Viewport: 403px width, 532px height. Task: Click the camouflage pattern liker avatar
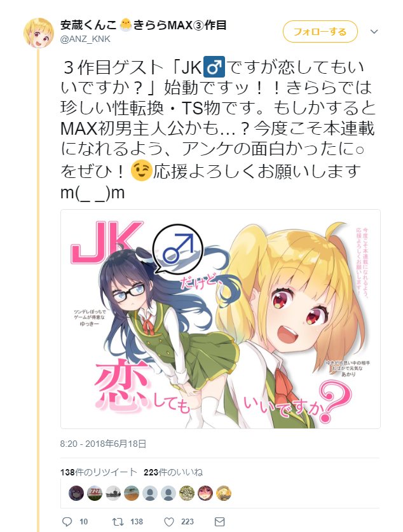pos(187,493)
